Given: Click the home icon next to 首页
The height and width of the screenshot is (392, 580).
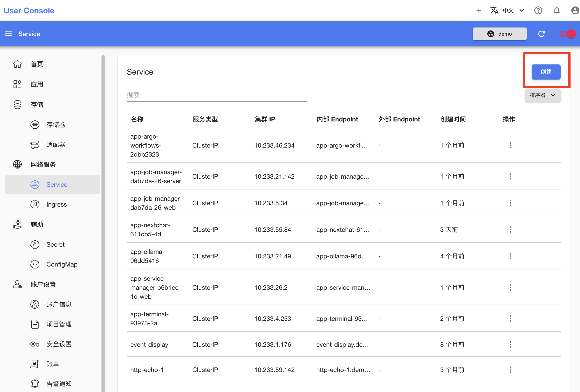Looking at the screenshot, I should point(17,64).
